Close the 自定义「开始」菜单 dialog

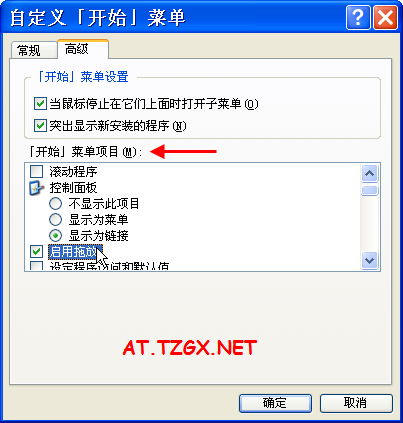(386, 17)
